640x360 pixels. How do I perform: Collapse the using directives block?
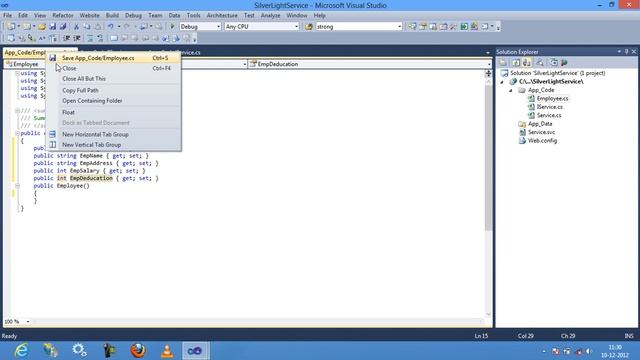[17, 73]
